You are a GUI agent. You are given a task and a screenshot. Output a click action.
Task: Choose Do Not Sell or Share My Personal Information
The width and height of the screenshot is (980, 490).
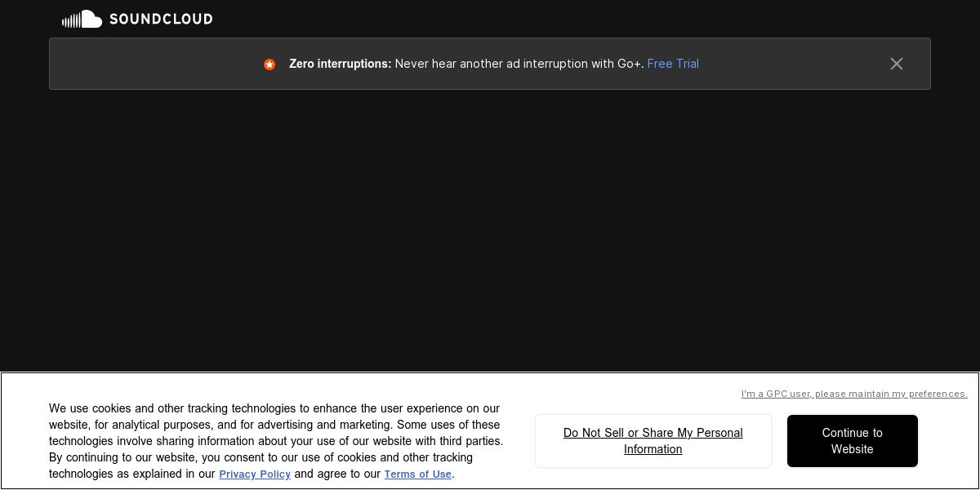(x=653, y=441)
